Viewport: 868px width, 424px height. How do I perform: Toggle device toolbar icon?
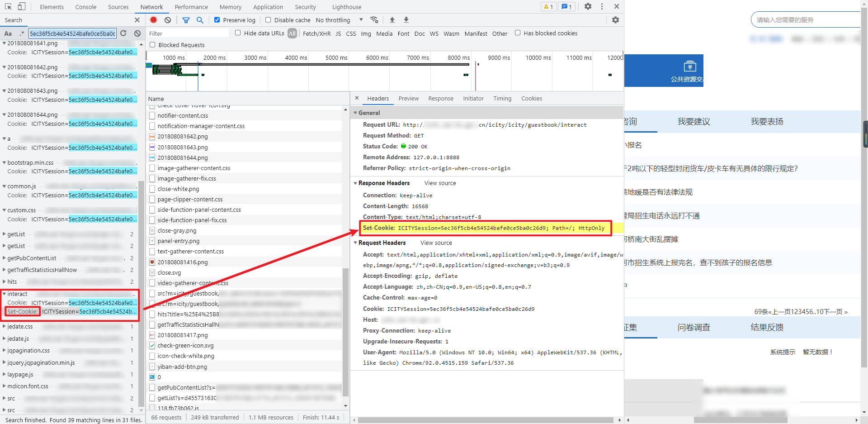click(21, 6)
